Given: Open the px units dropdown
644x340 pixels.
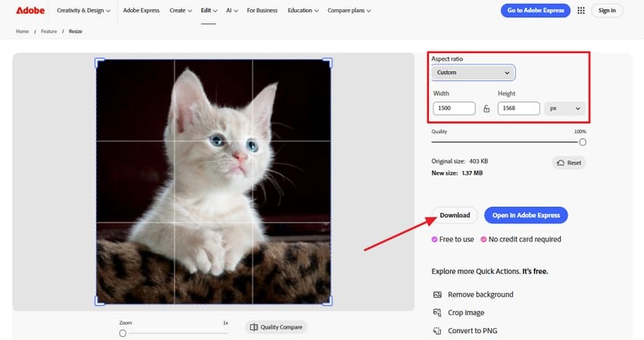Looking at the screenshot, I should point(564,108).
